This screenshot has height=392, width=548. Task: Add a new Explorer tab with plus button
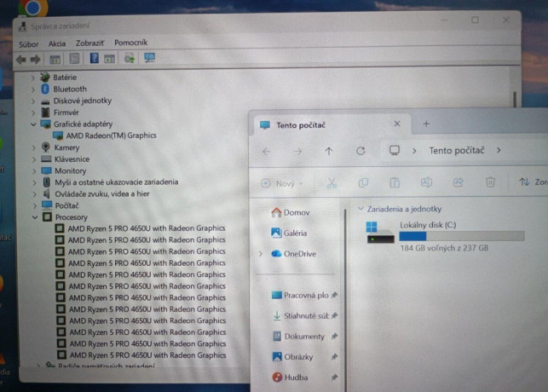point(426,124)
